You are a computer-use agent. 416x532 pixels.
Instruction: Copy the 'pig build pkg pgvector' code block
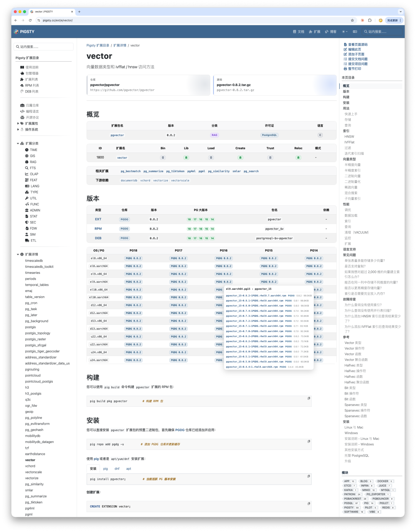(x=309, y=398)
